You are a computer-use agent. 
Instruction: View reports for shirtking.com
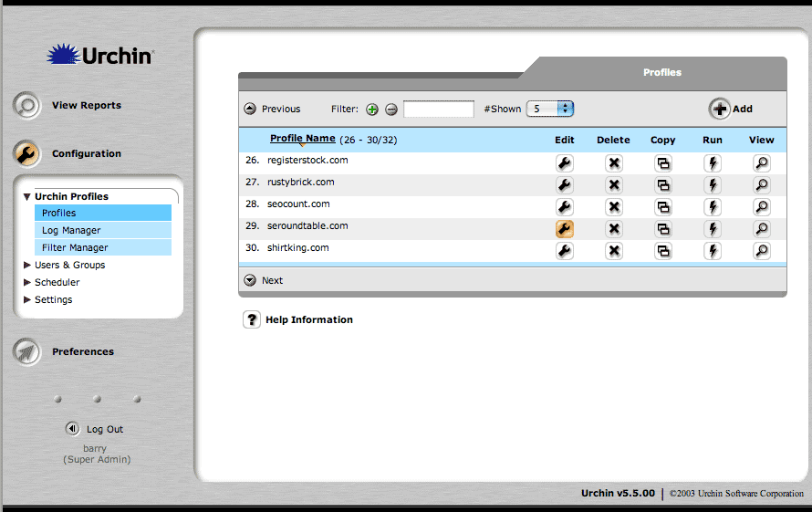(762, 251)
